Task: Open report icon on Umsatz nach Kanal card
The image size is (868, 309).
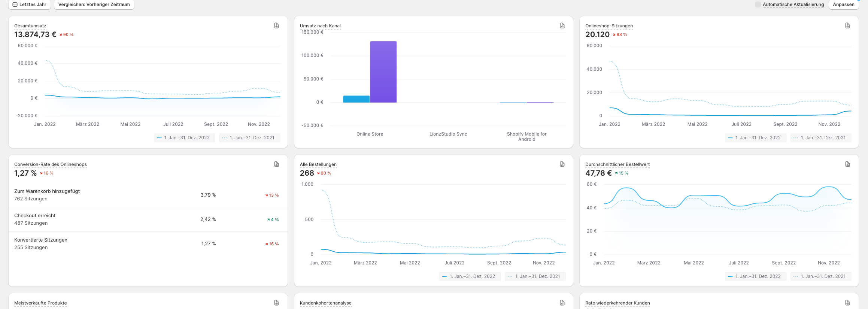Action: tap(562, 25)
